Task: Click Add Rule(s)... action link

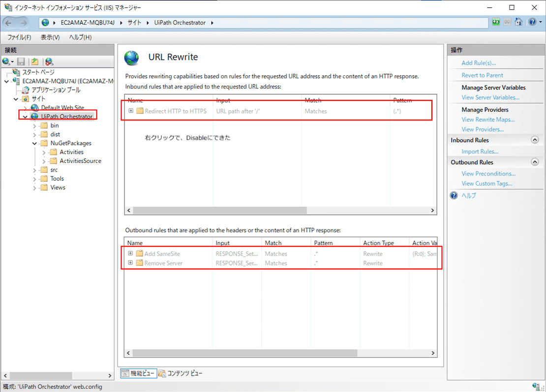Action: coord(479,63)
